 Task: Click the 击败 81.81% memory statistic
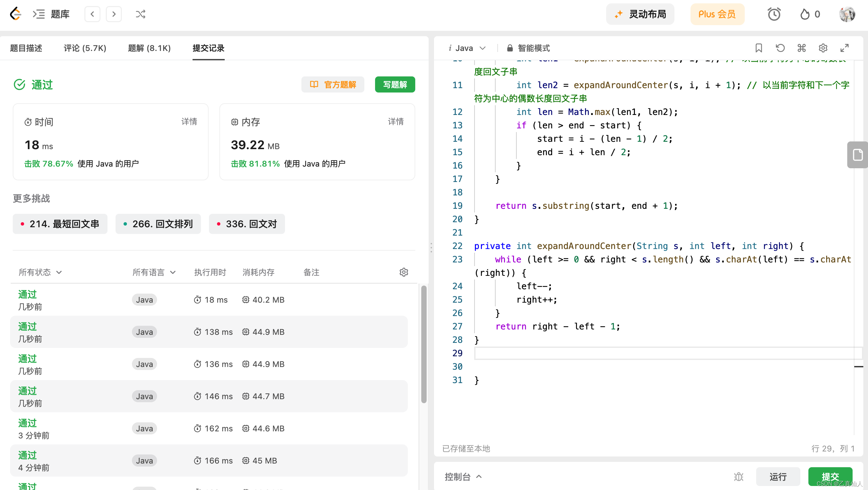click(x=255, y=164)
